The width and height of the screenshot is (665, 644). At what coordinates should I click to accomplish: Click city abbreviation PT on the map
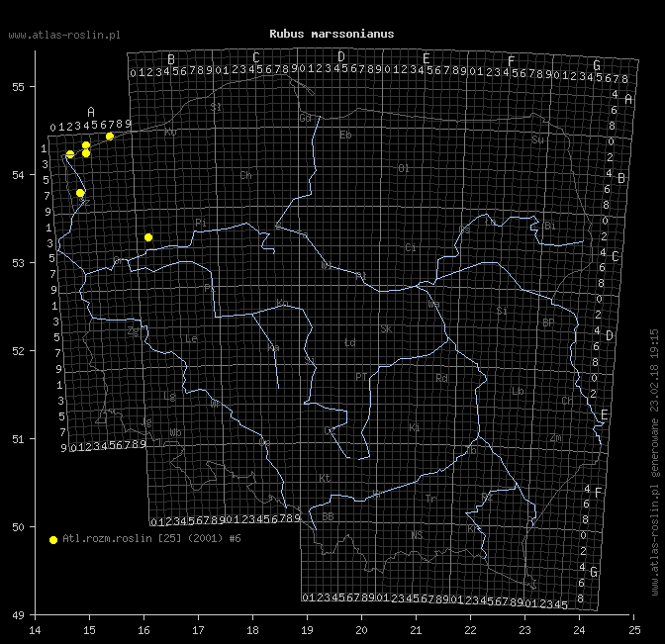361,377
